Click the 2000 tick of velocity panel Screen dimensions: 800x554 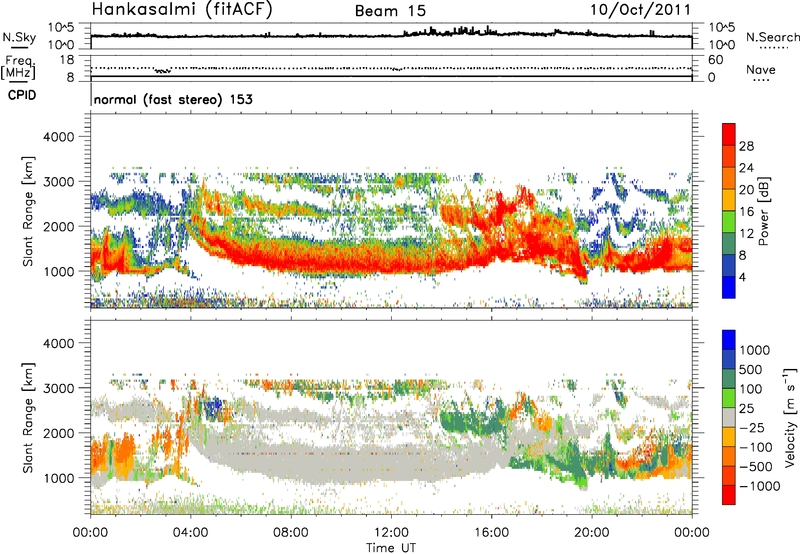coord(58,433)
